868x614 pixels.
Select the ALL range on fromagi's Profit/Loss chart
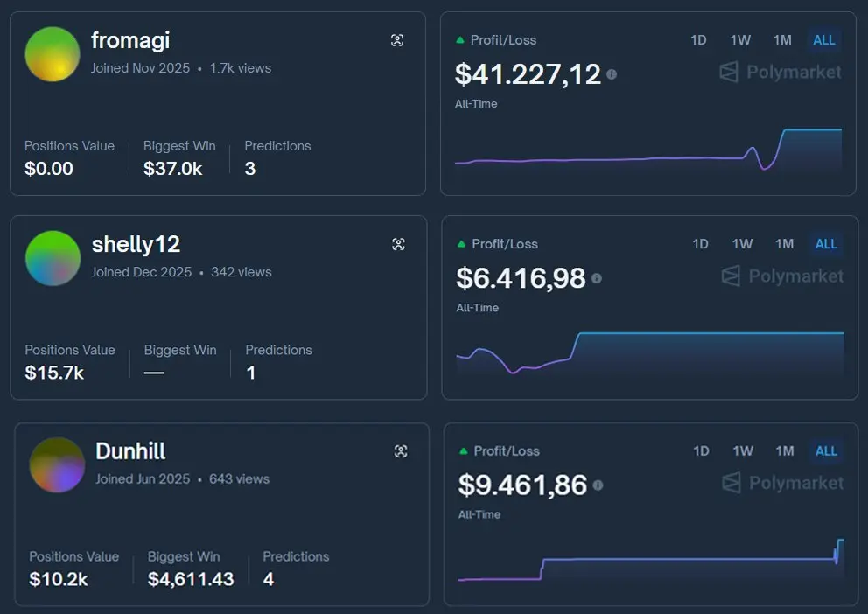pyautogui.click(x=823, y=40)
